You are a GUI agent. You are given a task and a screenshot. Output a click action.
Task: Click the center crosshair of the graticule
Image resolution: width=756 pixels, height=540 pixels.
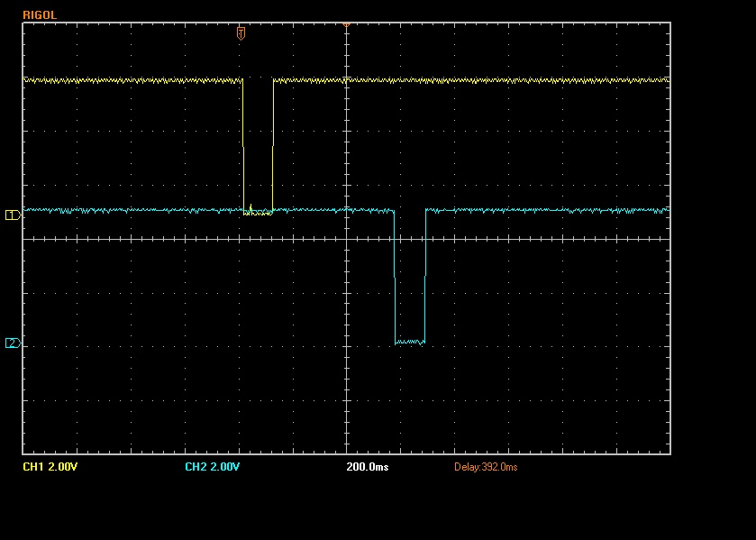click(x=346, y=239)
